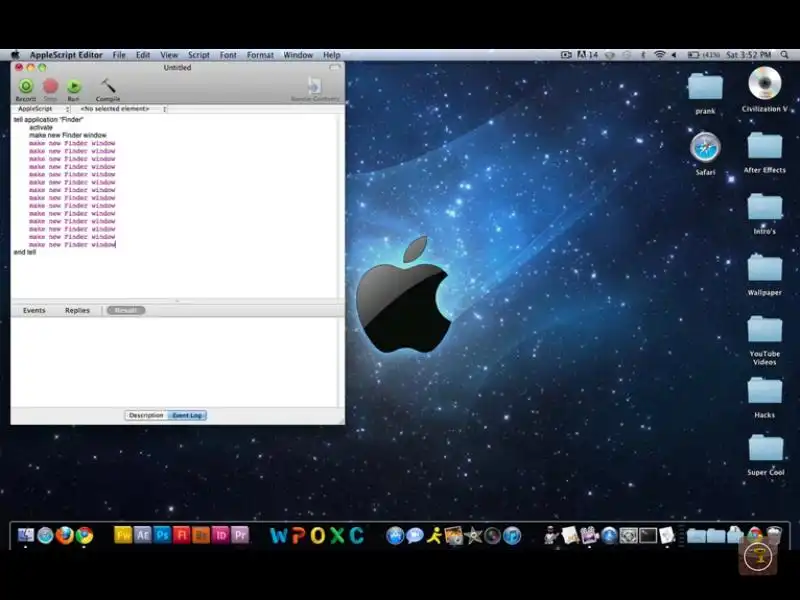
Task: Open the Super Cool folder on the desktop
Action: click(x=766, y=447)
